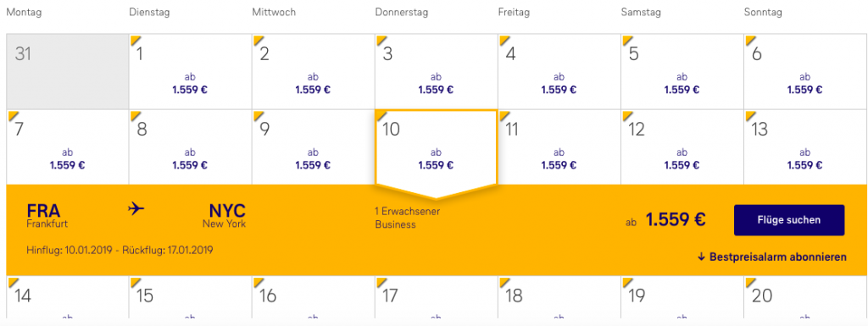Select Friday the 4th fare cell
The height and width of the screenshot is (326, 868).
[559, 72]
